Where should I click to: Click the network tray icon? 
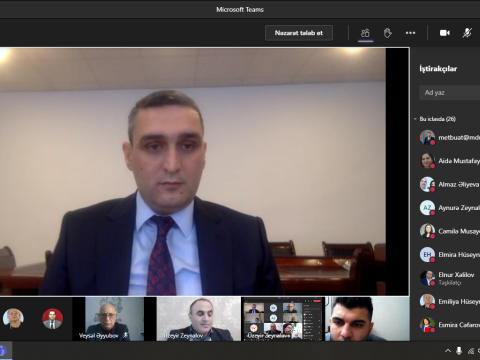tap(471, 351)
